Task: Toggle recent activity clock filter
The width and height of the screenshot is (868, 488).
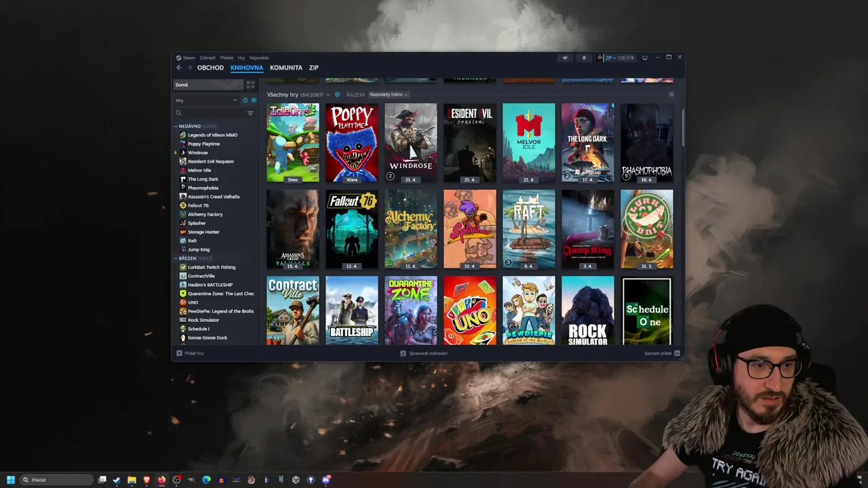Action: coord(245,100)
